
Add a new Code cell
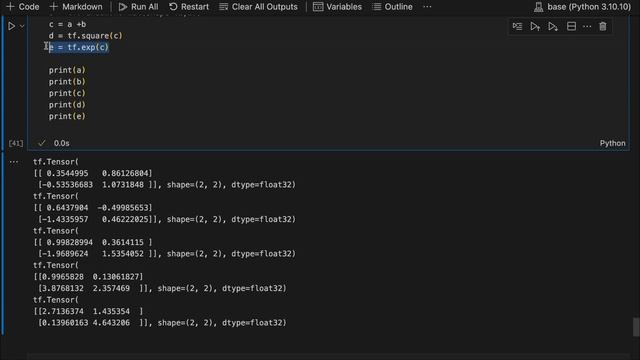23,7
